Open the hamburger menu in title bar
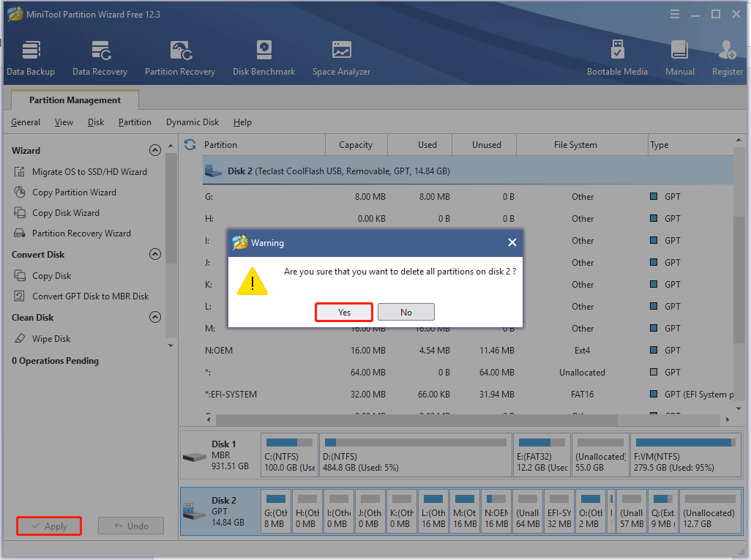751x560 pixels. (x=674, y=15)
